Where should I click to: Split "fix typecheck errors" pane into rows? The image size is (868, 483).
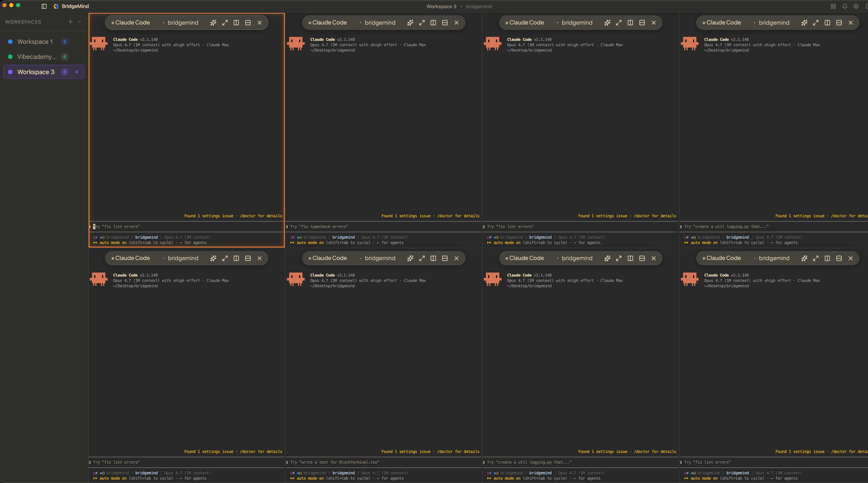445,23
